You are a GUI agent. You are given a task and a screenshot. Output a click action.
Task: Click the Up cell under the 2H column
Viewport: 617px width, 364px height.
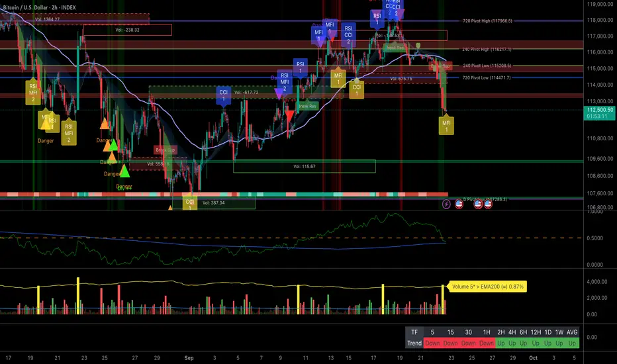501,343
